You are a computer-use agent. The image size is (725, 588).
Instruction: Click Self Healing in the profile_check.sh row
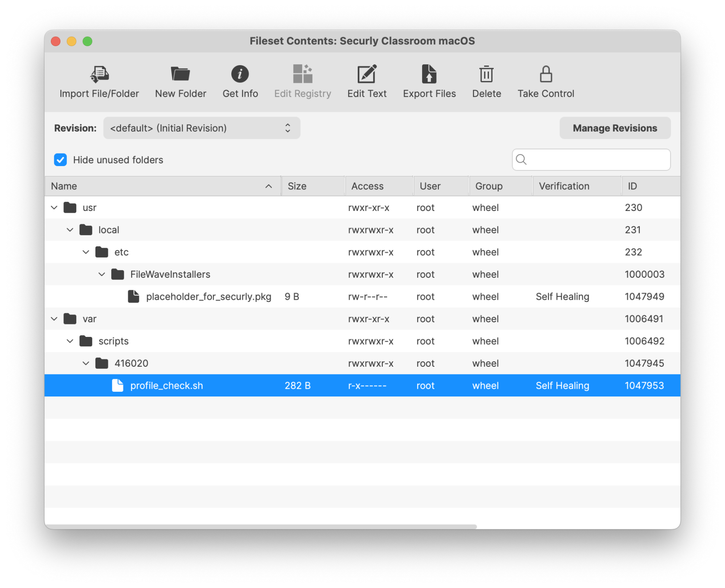(562, 386)
